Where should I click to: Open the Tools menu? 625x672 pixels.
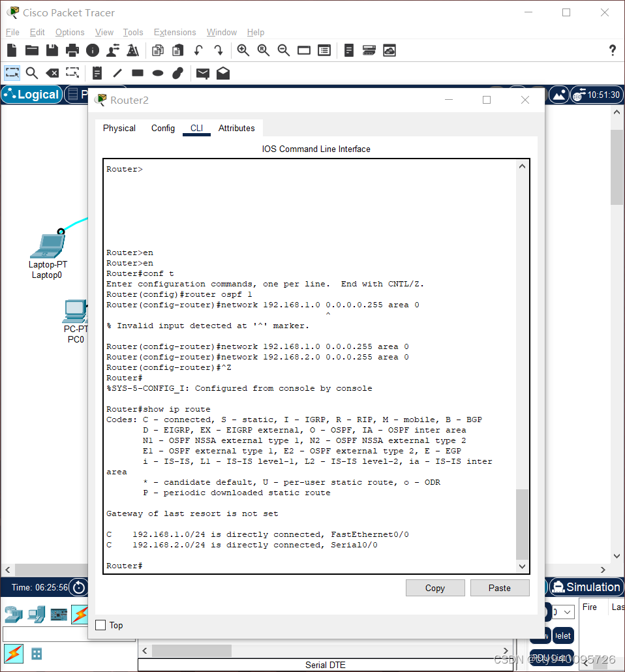(133, 32)
